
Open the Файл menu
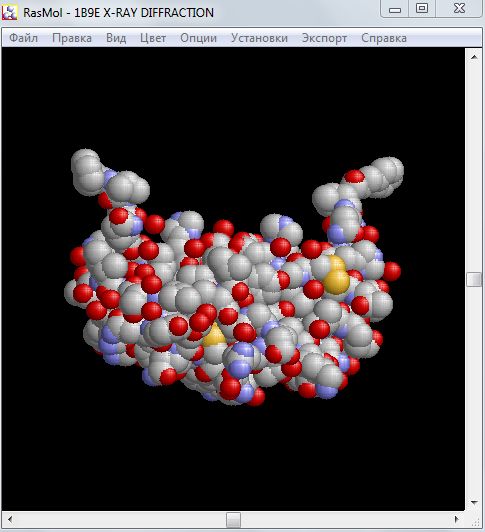point(23,38)
